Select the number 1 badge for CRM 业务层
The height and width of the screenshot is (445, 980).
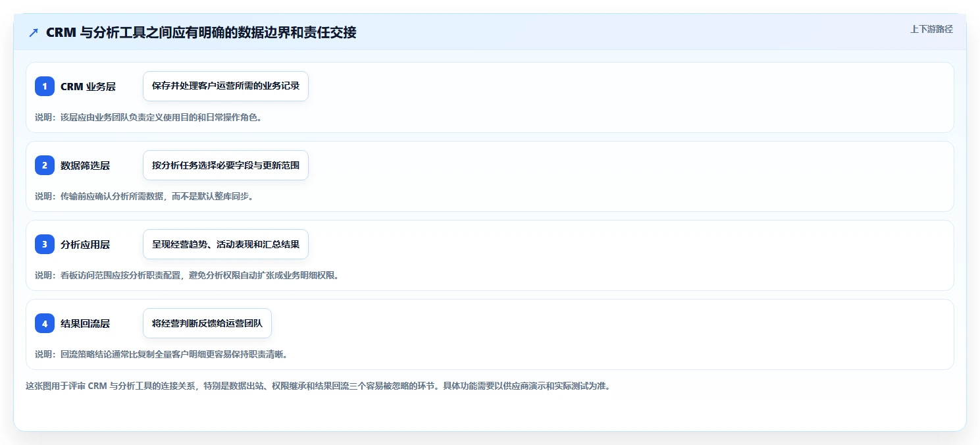[45, 86]
